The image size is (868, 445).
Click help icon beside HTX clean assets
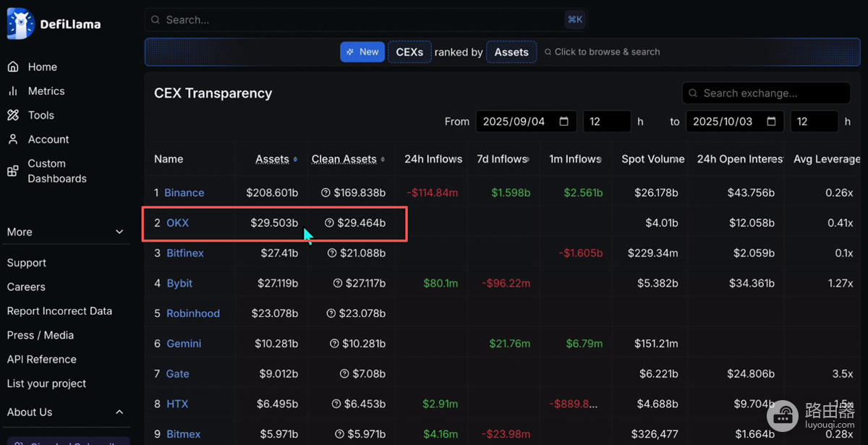[336, 404]
